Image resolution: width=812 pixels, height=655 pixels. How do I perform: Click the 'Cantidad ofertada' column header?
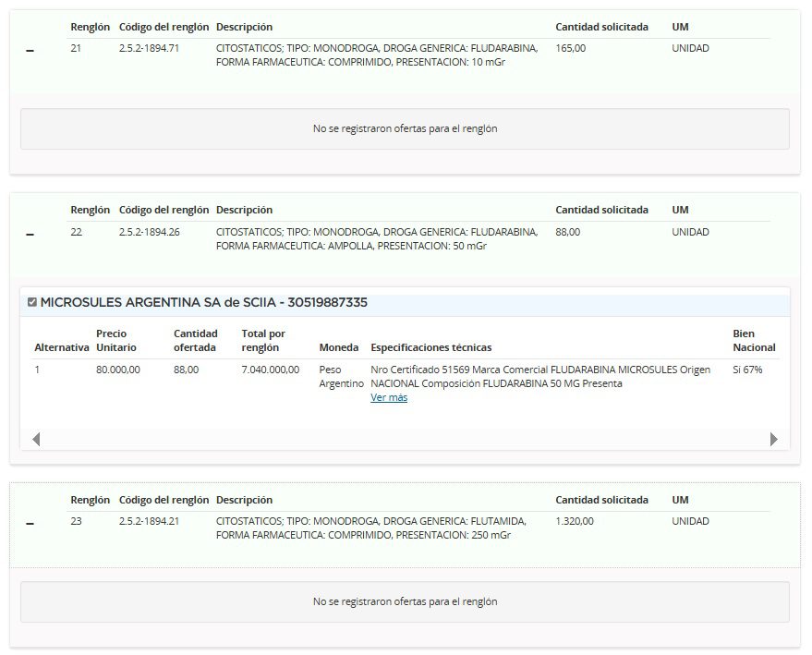tap(196, 340)
